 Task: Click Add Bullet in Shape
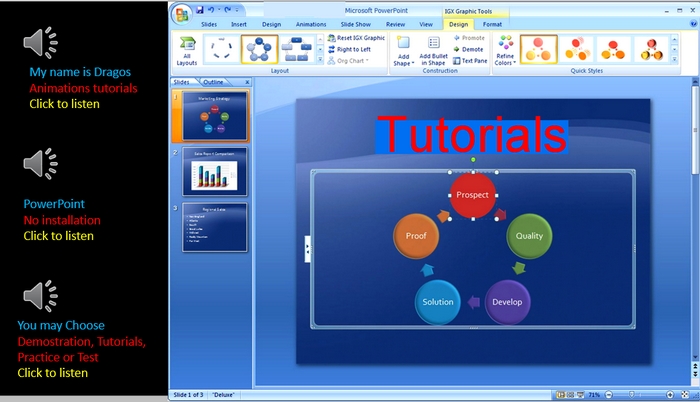pyautogui.click(x=433, y=51)
